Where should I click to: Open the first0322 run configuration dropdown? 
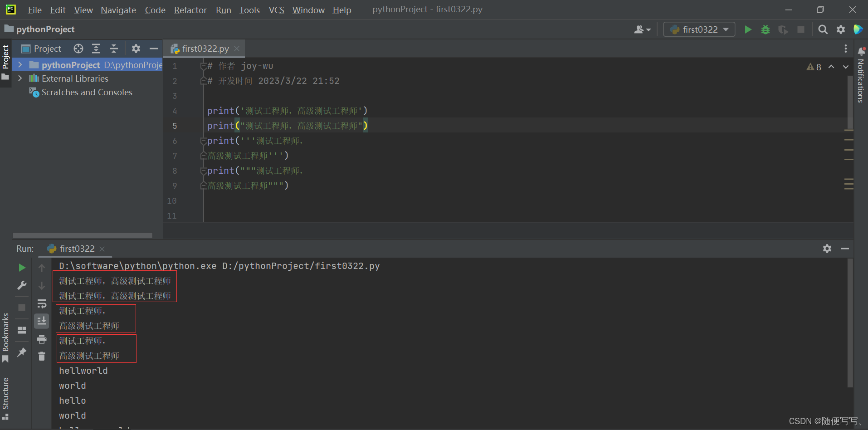pos(699,29)
